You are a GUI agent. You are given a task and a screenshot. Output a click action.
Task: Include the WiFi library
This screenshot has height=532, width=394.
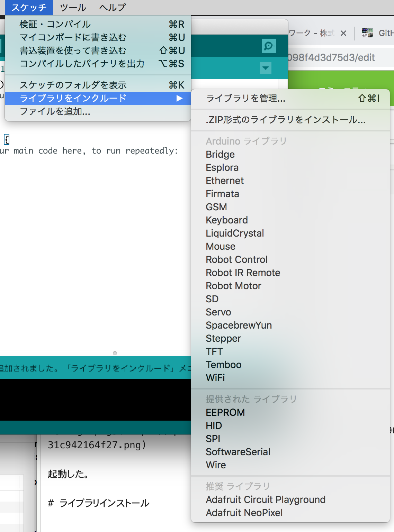pos(216,378)
